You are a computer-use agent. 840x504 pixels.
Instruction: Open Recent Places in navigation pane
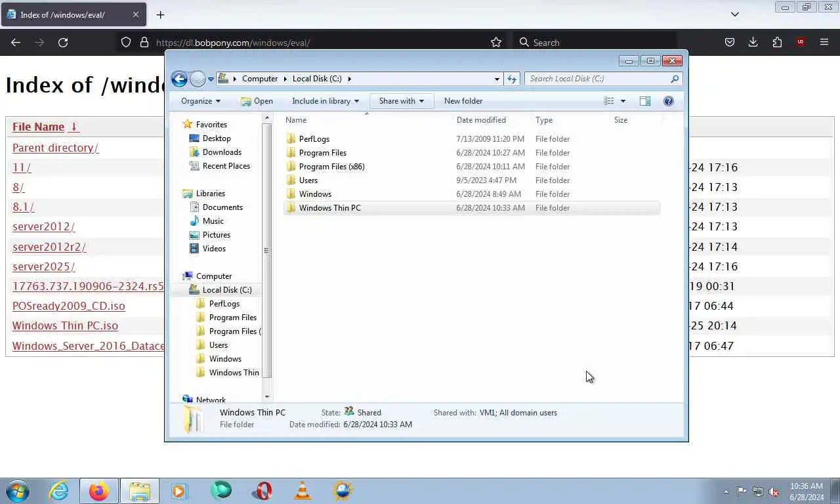pos(226,166)
